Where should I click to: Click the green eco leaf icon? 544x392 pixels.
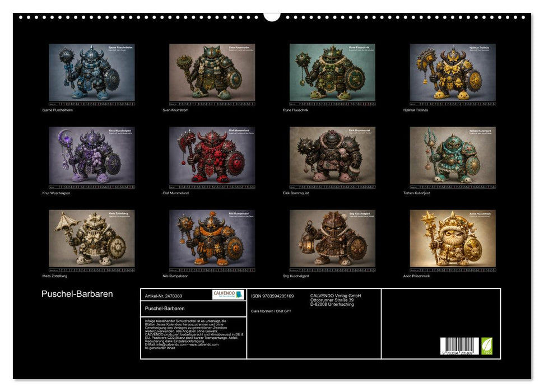coord(487,346)
